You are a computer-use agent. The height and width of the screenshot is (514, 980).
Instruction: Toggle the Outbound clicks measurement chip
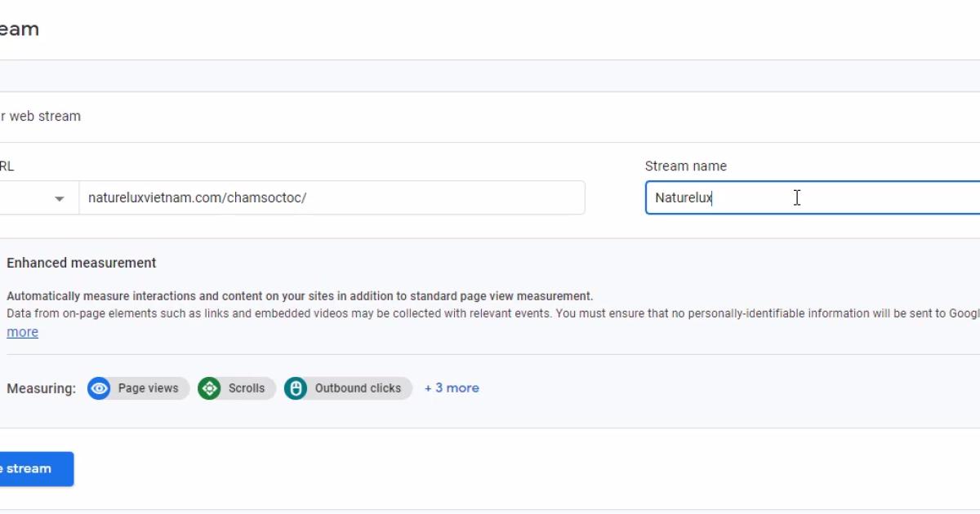[x=347, y=388]
